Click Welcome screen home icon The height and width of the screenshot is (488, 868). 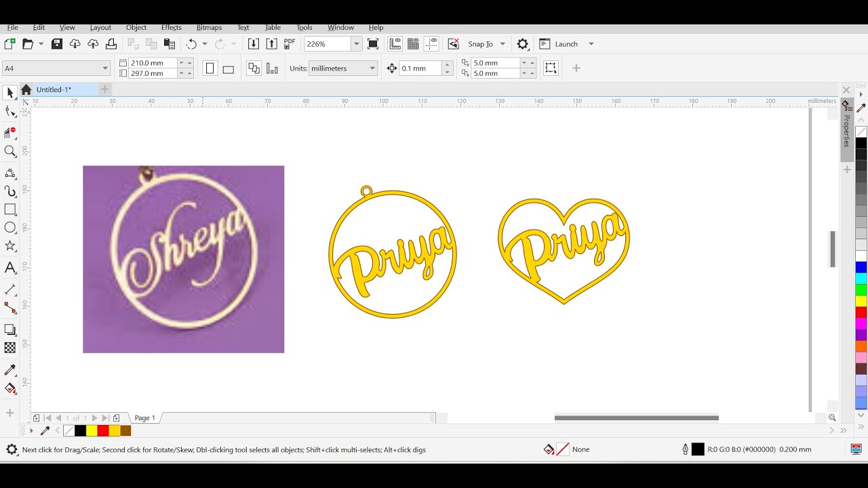[x=26, y=89]
